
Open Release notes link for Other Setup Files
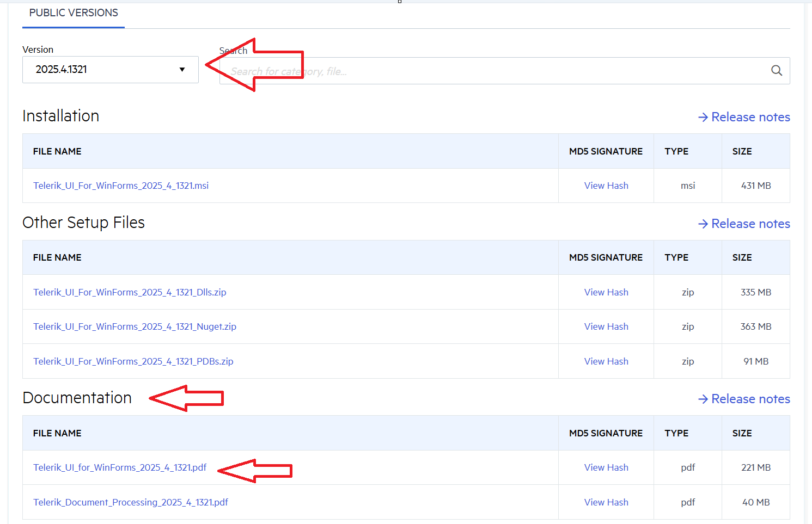[744, 224]
